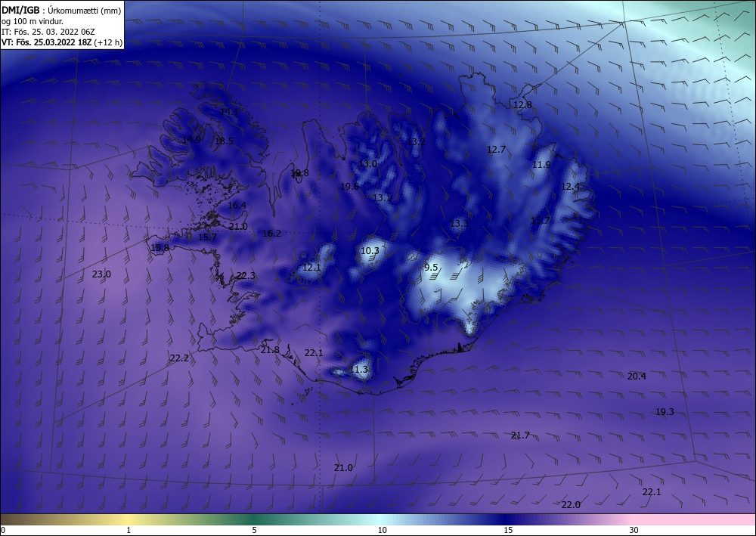Screen dimensions: 756x536
Task: Click the title line 'DMI/IGB : Úrkomumætti (mm)'
Action: click(x=62, y=10)
